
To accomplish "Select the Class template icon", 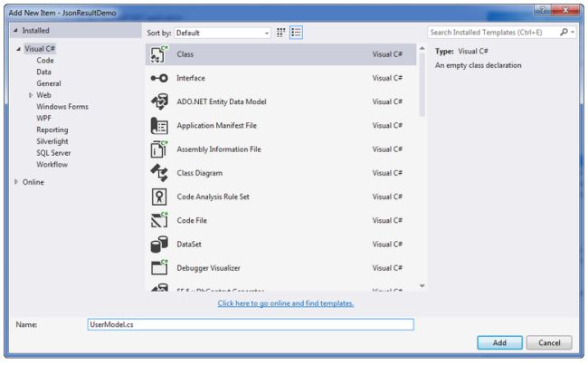I will click(159, 54).
